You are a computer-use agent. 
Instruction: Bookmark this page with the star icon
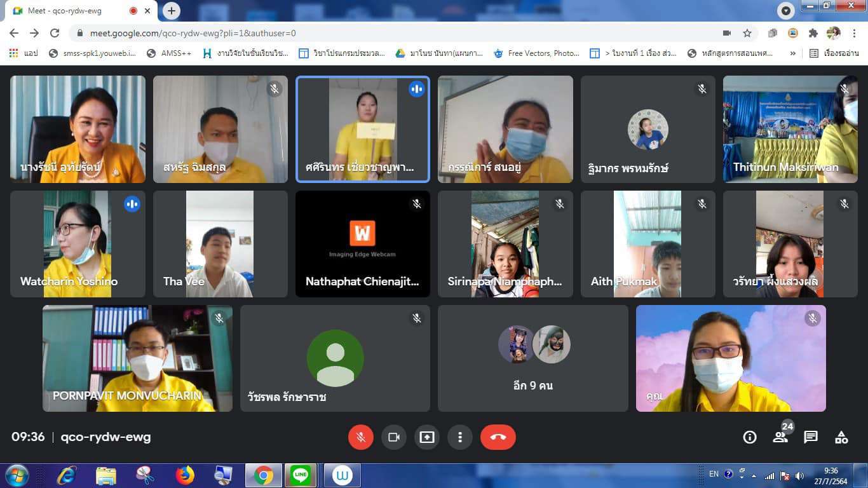(x=747, y=33)
